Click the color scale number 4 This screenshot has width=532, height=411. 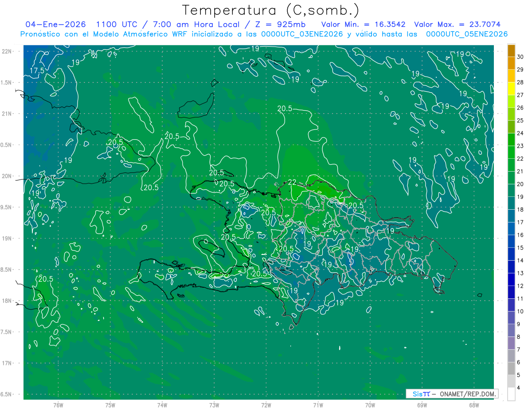(519, 388)
